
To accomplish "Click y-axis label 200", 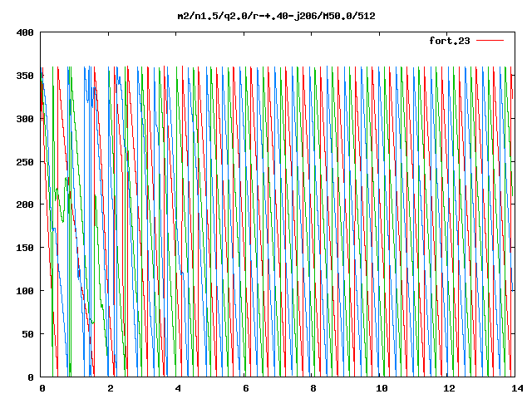I will [x=25, y=204].
